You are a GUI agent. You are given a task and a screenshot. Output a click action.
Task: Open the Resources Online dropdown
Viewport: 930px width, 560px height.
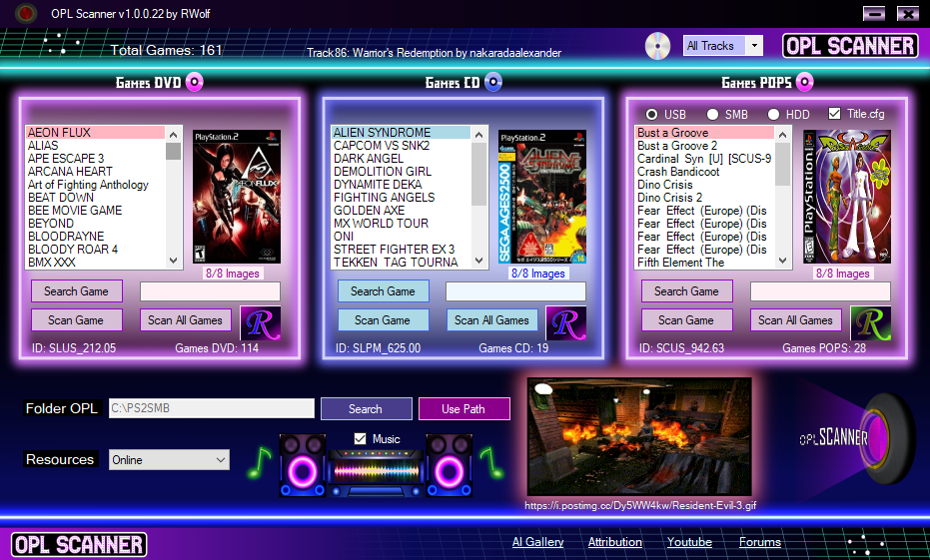[169, 460]
